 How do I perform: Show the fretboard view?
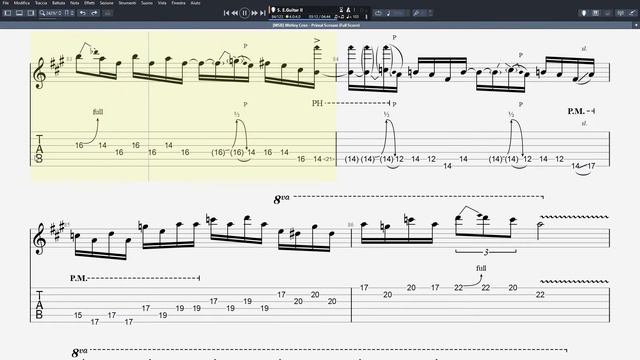tap(584, 13)
